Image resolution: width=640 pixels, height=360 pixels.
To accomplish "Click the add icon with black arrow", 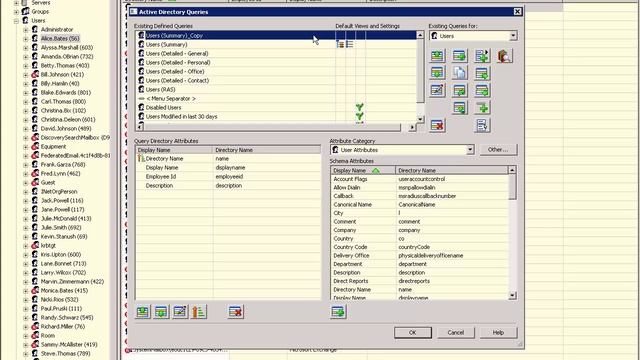I will pos(482,56).
